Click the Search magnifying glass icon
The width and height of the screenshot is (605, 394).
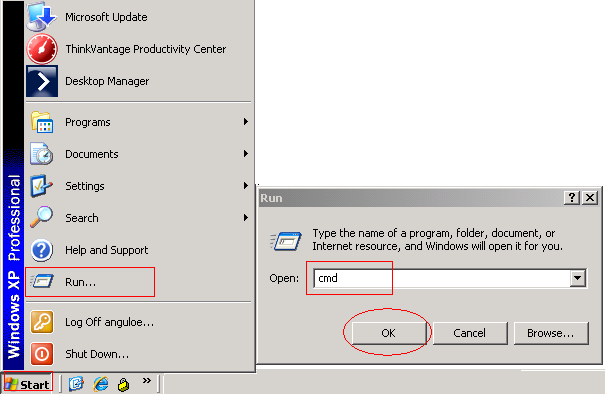click(42, 217)
